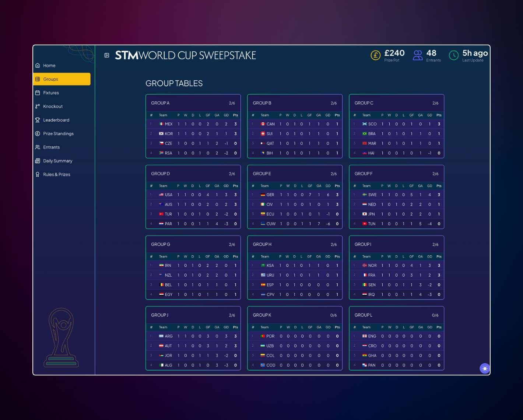
Task: Select the KOR team row
Action: point(193,134)
